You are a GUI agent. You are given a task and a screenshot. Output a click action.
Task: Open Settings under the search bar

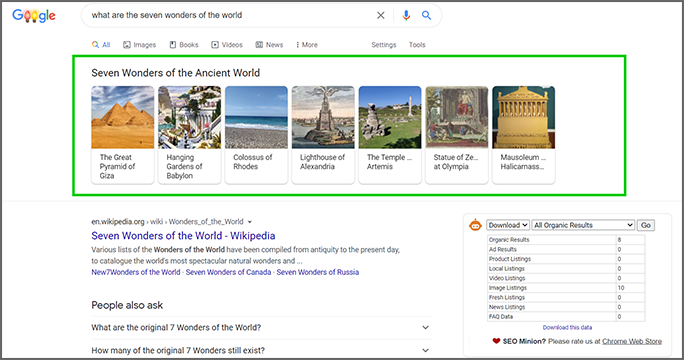pyautogui.click(x=384, y=45)
